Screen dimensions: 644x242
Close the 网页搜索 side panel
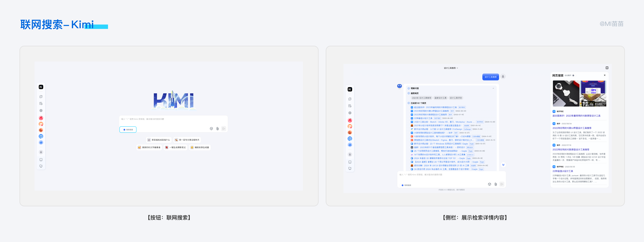point(604,75)
